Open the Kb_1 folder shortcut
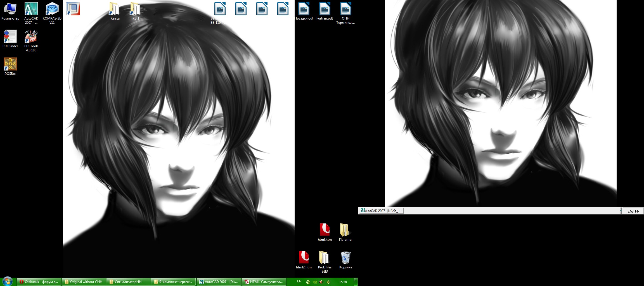 point(136,9)
